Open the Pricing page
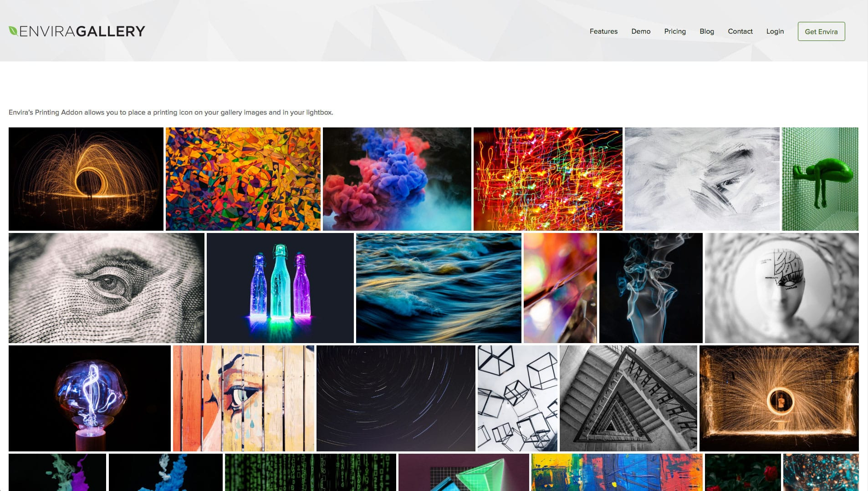This screenshot has height=491, width=868. pos(674,31)
